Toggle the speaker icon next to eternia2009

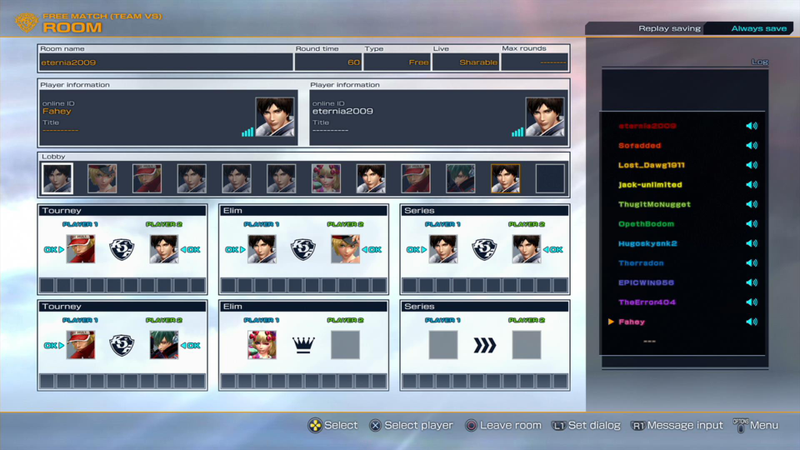tap(752, 126)
